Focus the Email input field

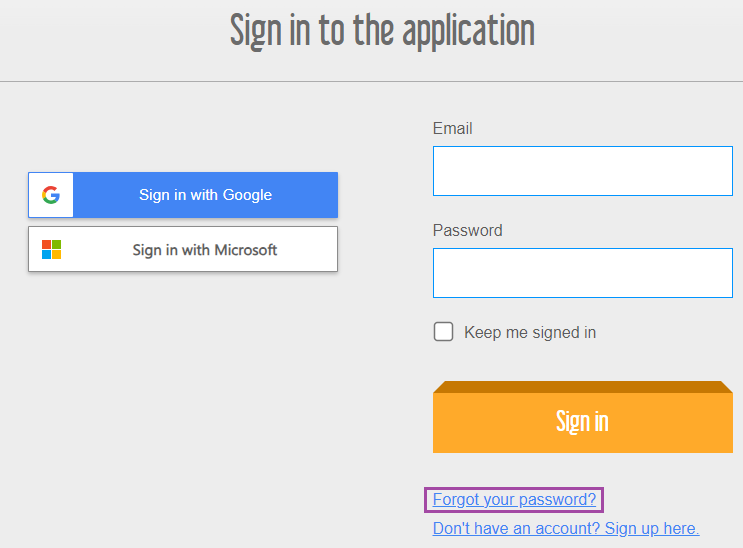pyautogui.click(x=582, y=171)
